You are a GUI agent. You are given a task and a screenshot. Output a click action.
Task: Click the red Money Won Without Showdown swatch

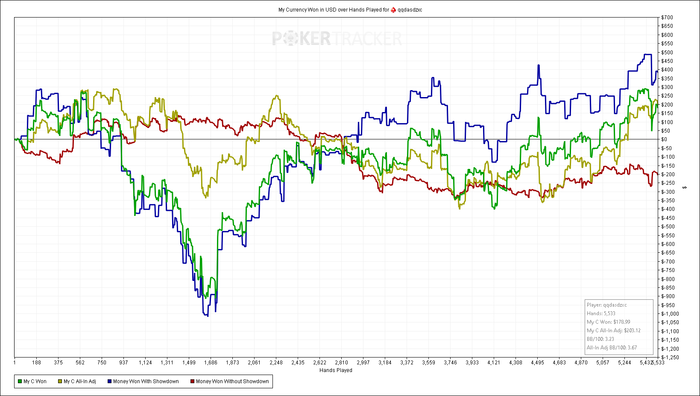192,381
